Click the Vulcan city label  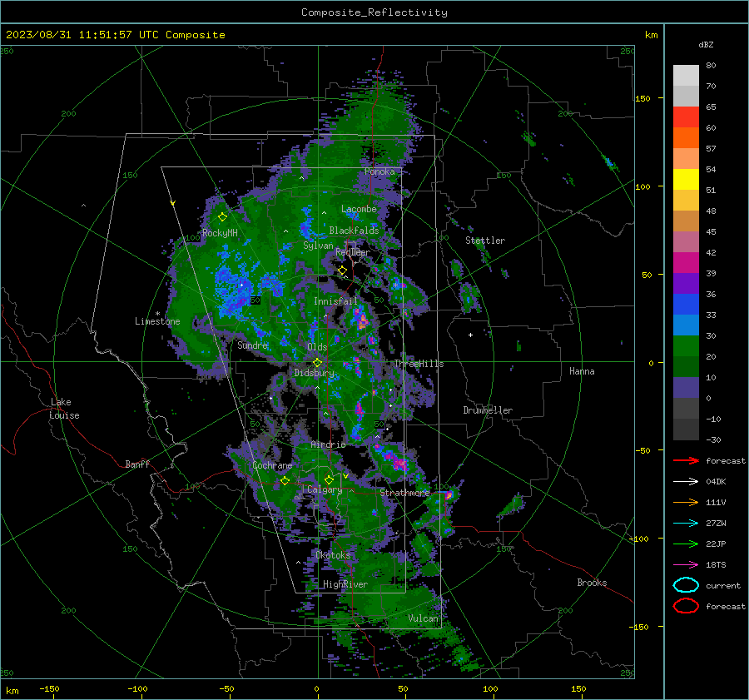423,618
